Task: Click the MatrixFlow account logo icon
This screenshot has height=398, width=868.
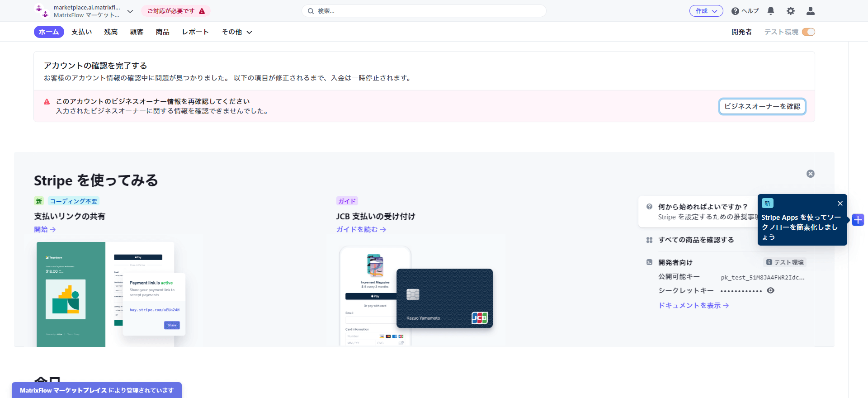Action: point(42,11)
